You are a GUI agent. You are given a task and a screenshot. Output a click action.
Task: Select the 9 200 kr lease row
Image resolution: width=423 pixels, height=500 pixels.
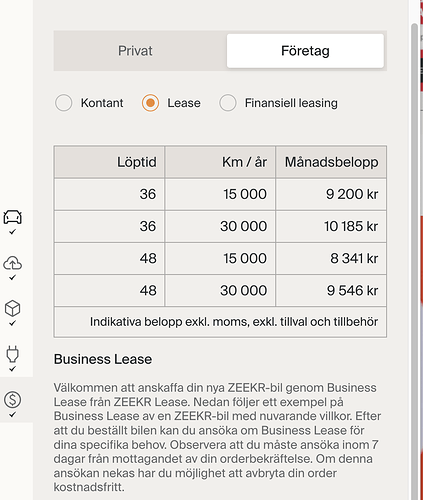pyautogui.click(x=220, y=194)
